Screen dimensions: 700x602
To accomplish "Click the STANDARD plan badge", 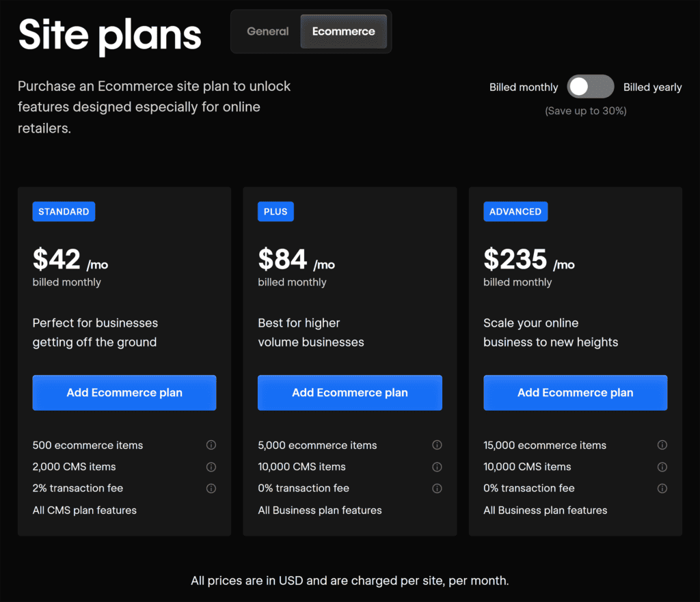I will tap(64, 212).
